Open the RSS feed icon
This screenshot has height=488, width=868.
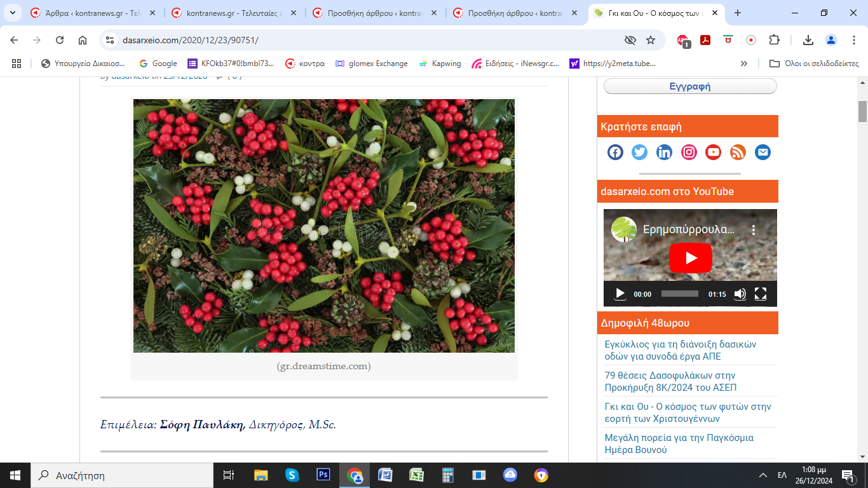(x=738, y=152)
